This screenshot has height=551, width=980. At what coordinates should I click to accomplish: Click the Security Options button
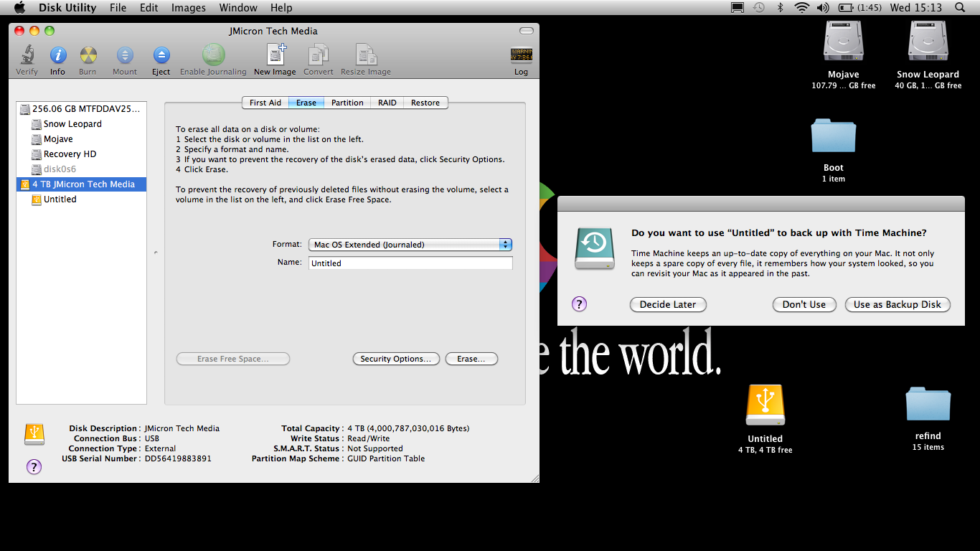(396, 359)
